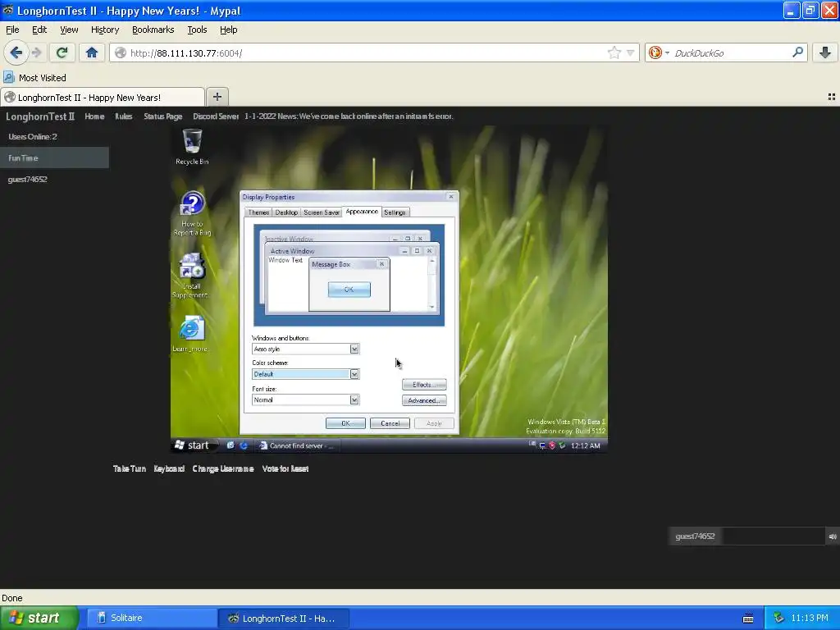840x630 pixels.
Task: Expand the Color scheme dropdown
Action: (x=354, y=374)
